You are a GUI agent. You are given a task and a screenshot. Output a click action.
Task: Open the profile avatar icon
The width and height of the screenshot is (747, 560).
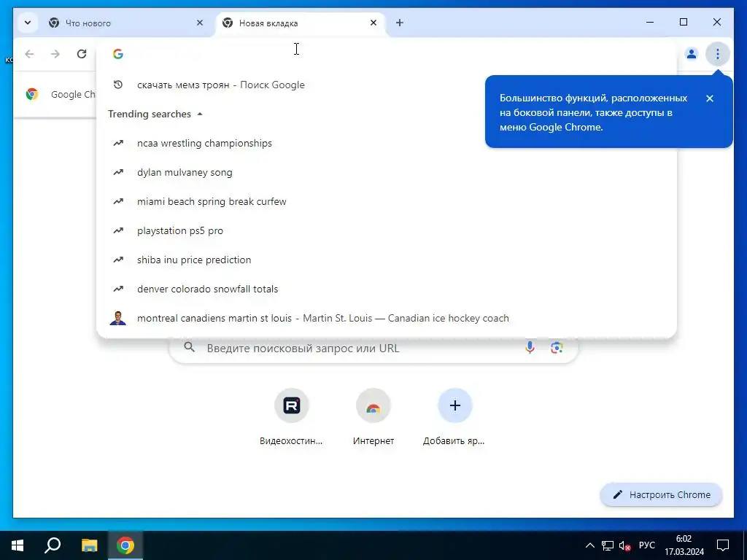pyautogui.click(x=692, y=54)
